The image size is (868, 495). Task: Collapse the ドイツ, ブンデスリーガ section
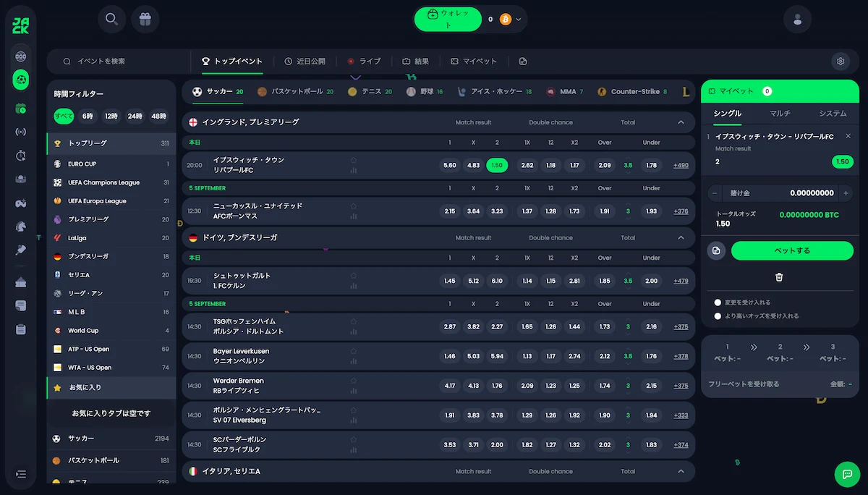pyautogui.click(x=681, y=237)
